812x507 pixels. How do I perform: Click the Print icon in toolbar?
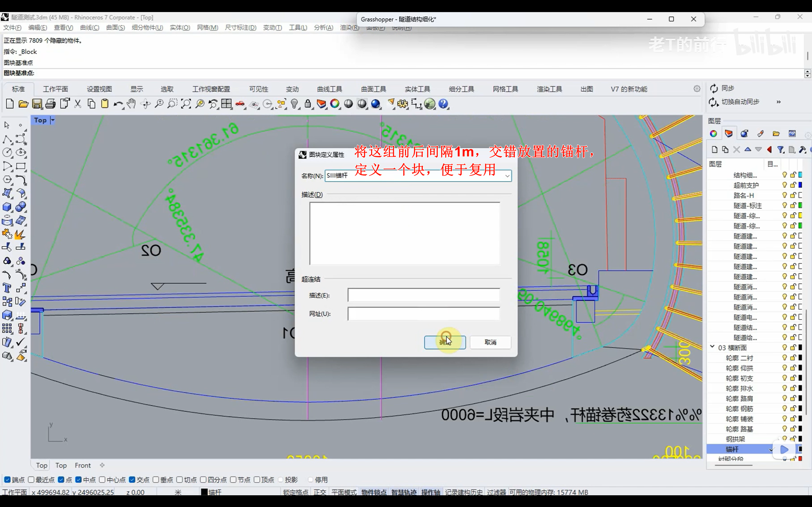click(50, 104)
